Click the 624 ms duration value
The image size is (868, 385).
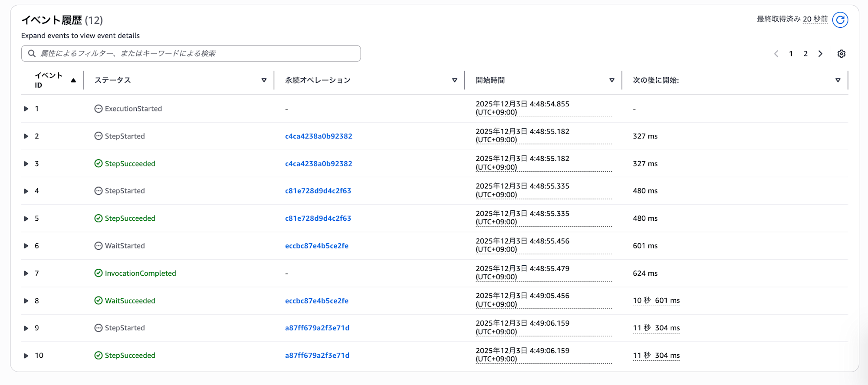pos(645,273)
